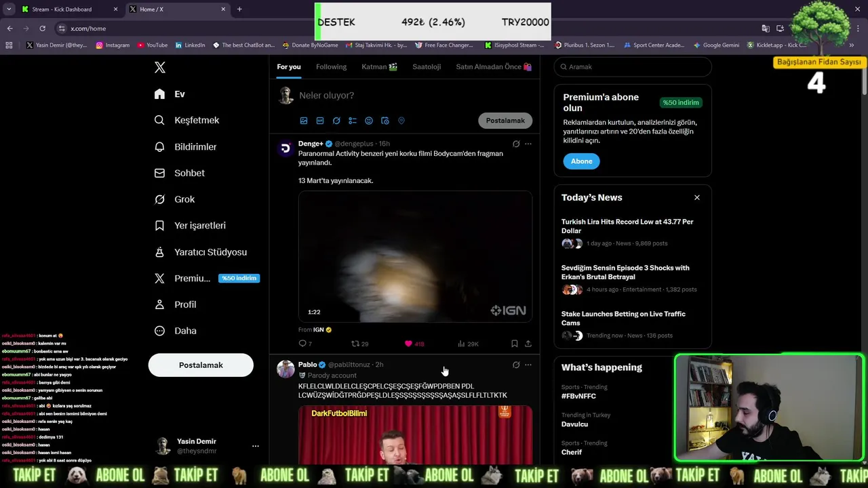Screen dimensions: 868x488
Task: Click Grok icon on Denge+ post
Action: pos(516,144)
